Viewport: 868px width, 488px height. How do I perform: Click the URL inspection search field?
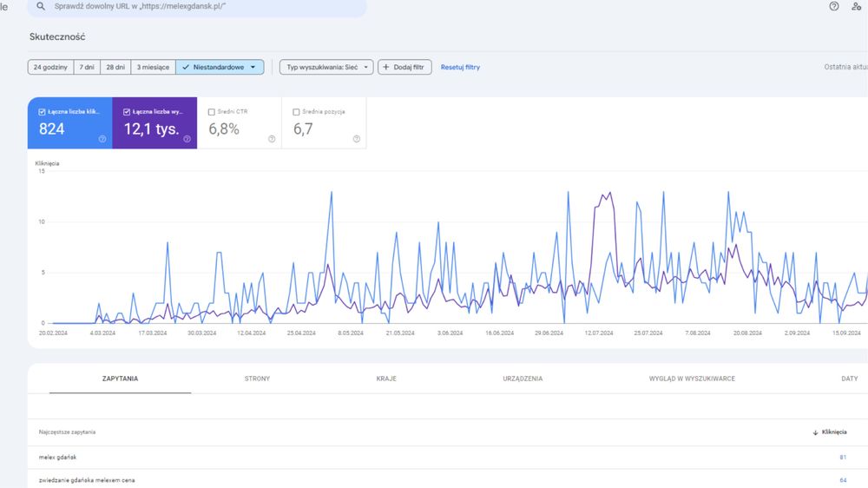pyautogui.click(x=208, y=6)
